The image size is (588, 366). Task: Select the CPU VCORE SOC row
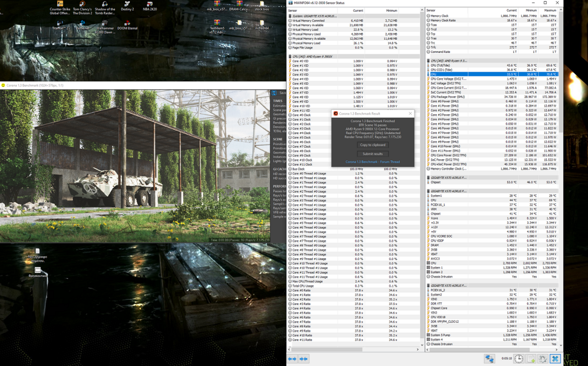click(493, 236)
